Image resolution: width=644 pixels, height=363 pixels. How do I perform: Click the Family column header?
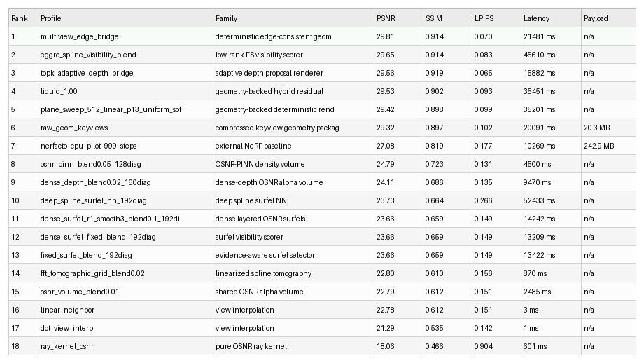(294, 18)
